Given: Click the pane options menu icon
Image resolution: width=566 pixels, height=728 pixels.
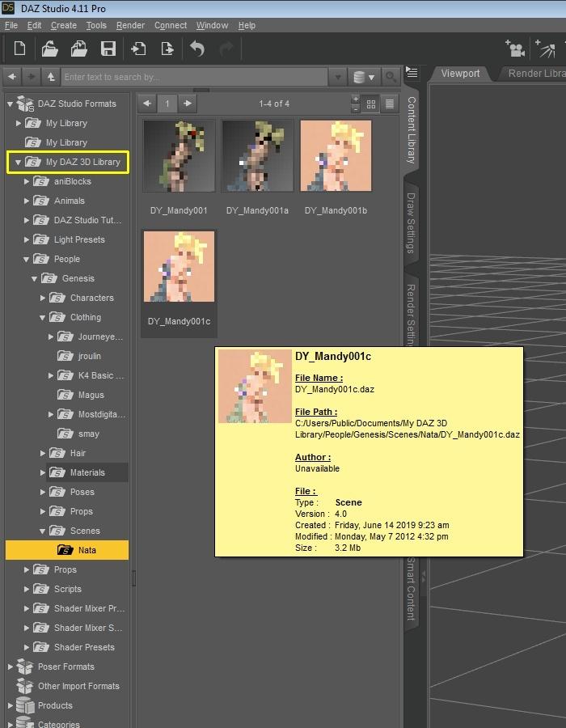Looking at the screenshot, I should pos(412,73).
